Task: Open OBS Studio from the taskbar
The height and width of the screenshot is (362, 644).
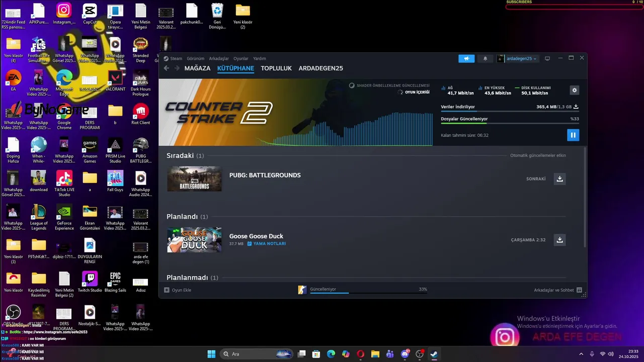Action: tap(419, 354)
